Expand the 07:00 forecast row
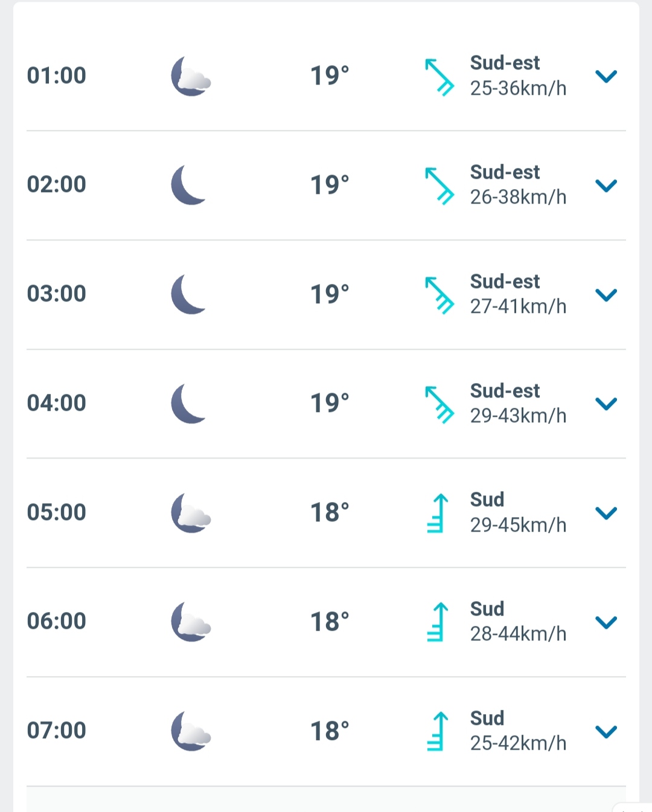The width and height of the screenshot is (652, 812). coord(606,732)
